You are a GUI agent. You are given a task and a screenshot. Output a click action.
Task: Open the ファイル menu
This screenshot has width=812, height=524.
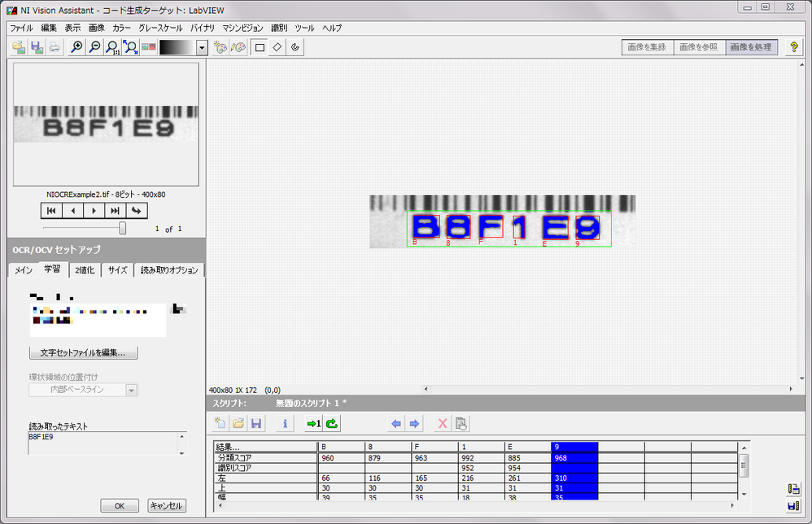(x=21, y=28)
